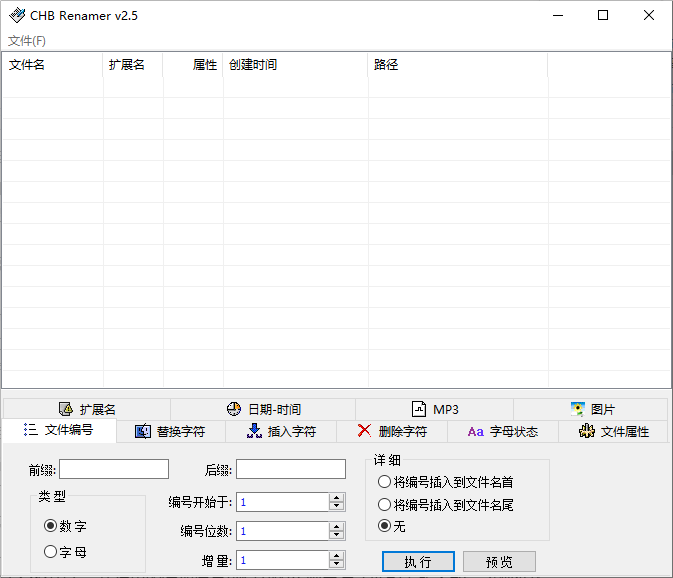673x578 pixels.
Task: Click the 插入字符 arrow icon
Action: pyautogui.click(x=254, y=431)
